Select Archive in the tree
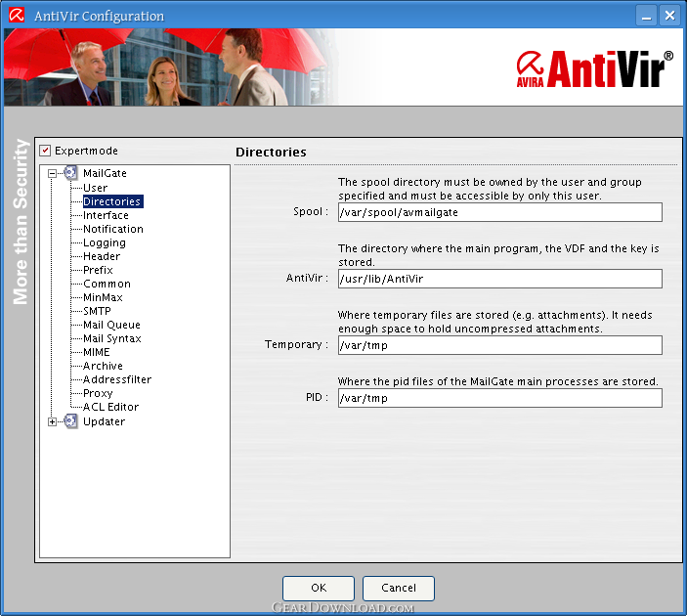This screenshot has height=616, width=687. (x=103, y=366)
